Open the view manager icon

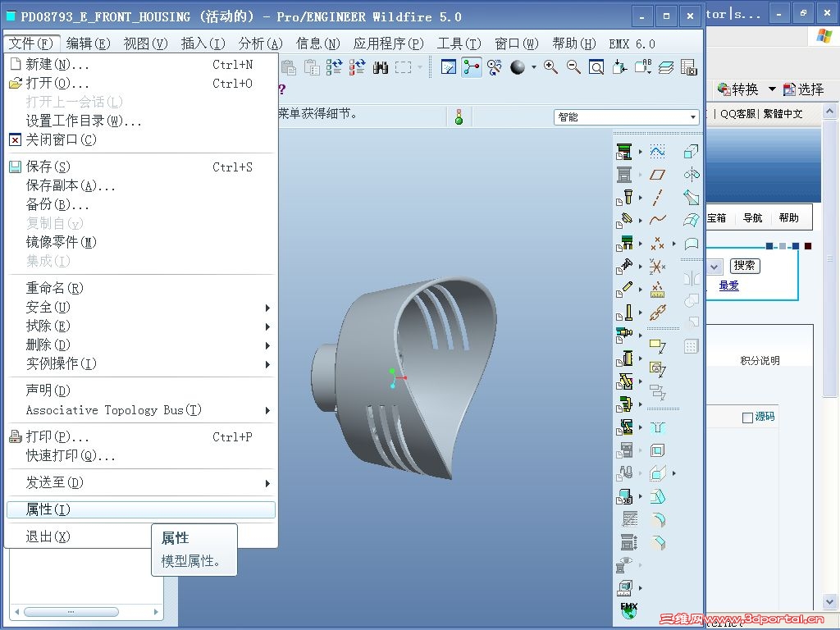688,67
